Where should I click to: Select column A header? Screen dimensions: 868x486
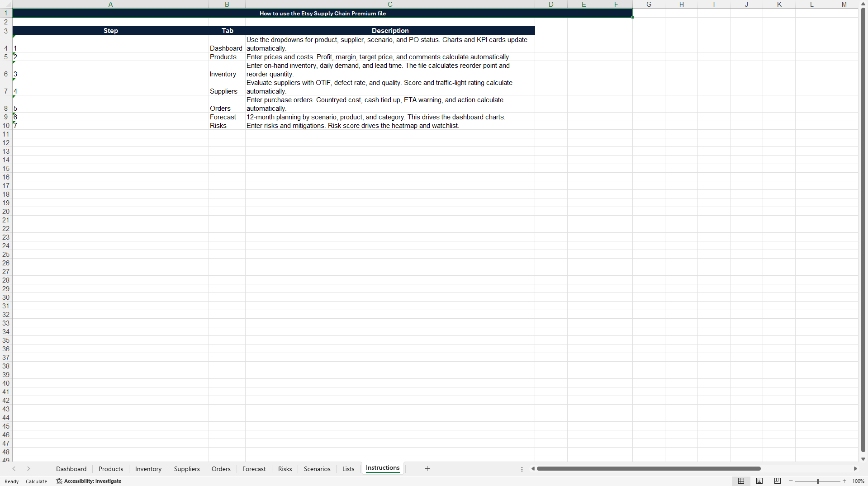pyautogui.click(x=110, y=4)
